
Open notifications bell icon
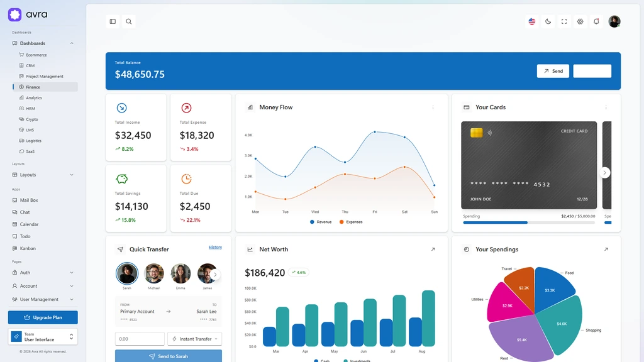click(x=596, y=21)
